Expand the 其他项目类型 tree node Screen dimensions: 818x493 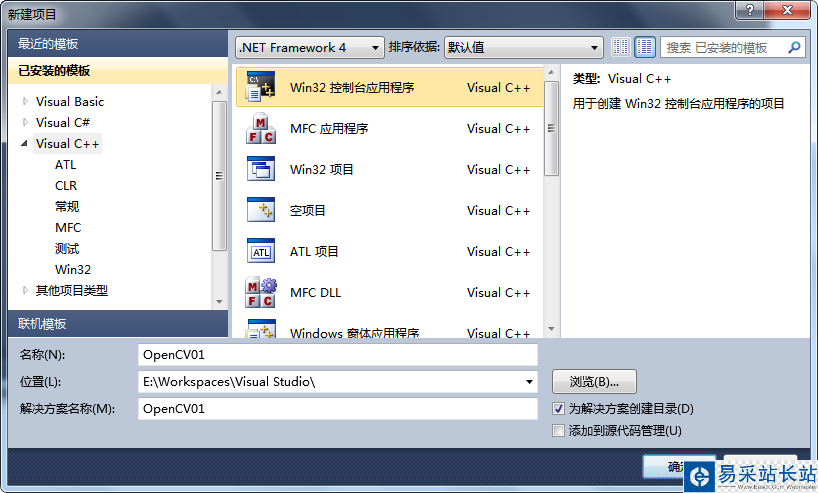tap(25, 290)
